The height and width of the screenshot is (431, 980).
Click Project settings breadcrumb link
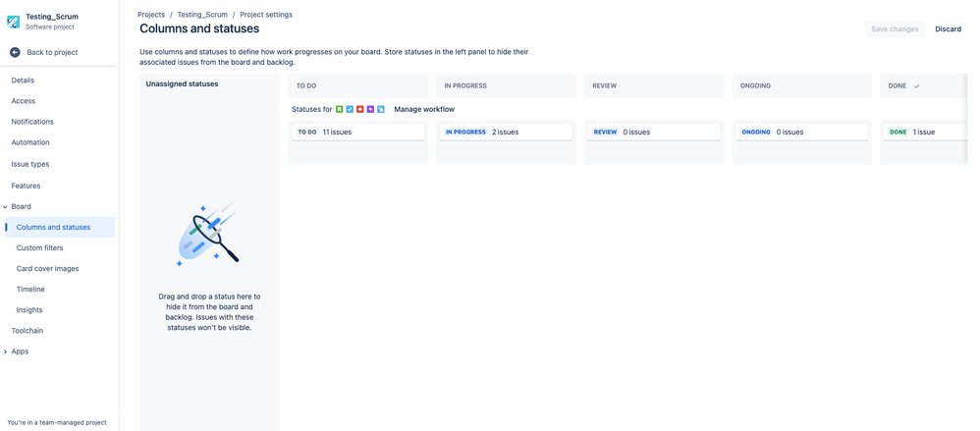click(x=266, y=15)
